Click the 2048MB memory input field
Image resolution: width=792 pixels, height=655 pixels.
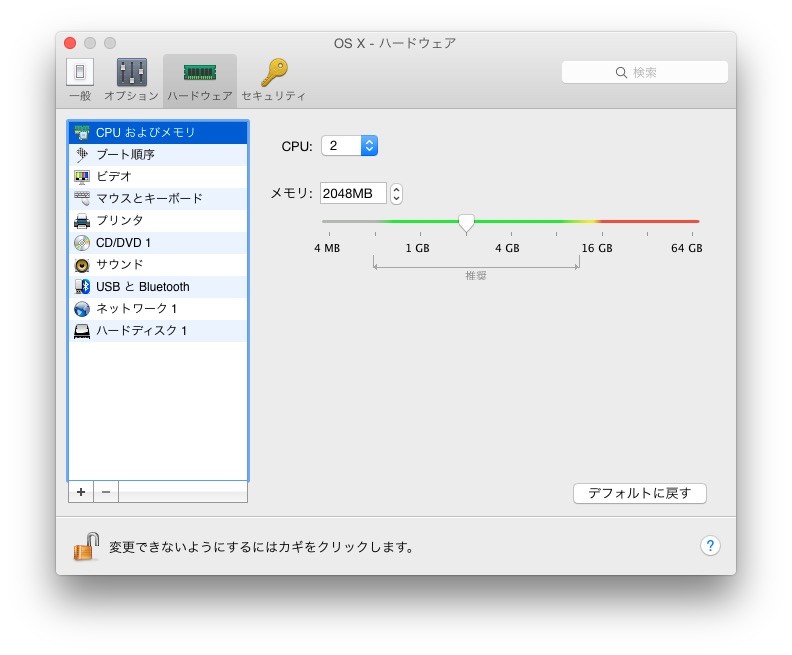(x=353, y=193)
